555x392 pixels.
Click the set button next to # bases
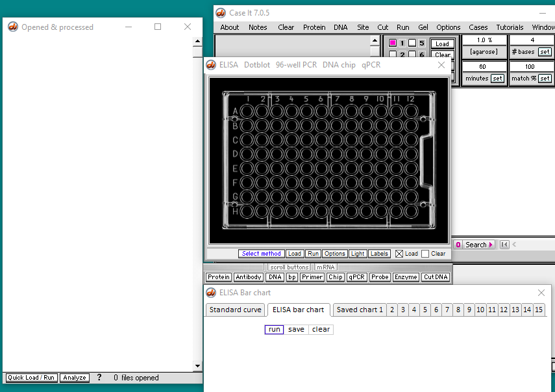(545, 52)
